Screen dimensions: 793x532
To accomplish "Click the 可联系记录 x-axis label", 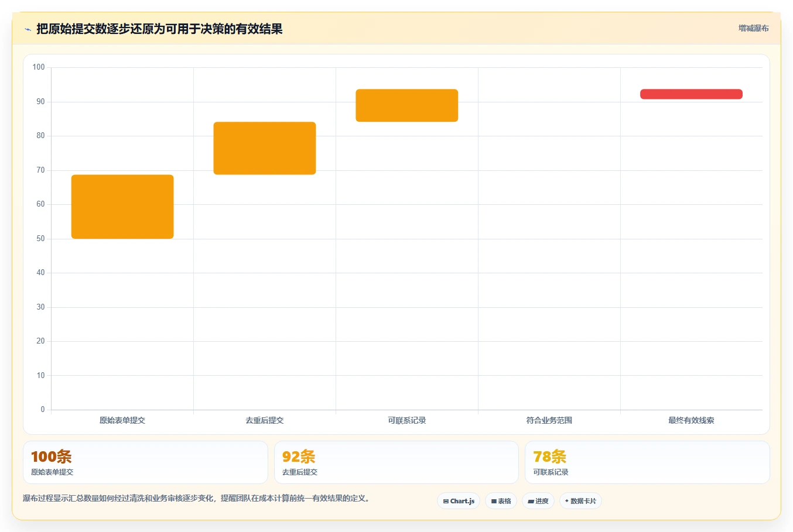I will (407, 420).
